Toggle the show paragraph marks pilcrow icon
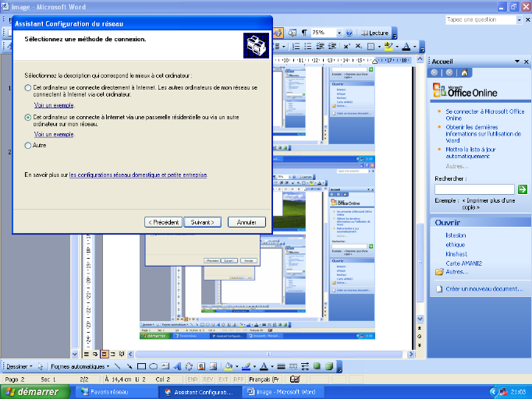Image resolution: width=532 pixels, height=399 pixels. 304,33
